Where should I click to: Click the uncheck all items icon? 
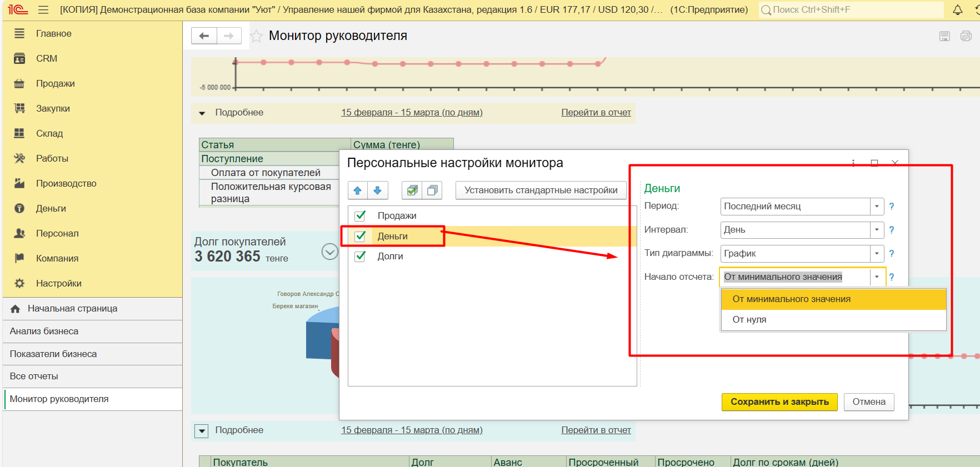[432, 190]
